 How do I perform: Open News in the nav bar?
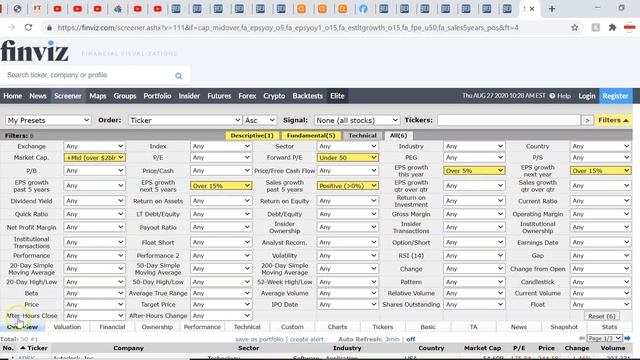38,96
